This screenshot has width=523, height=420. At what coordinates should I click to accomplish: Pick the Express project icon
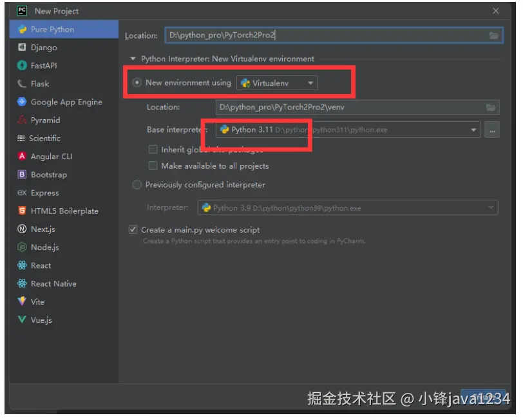coord(22,193)
